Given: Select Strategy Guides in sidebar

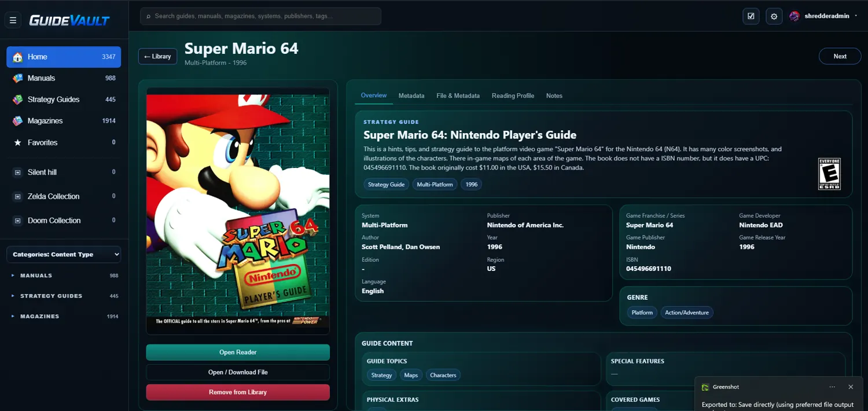Looking at the screenshot, I should click(64, 100).
